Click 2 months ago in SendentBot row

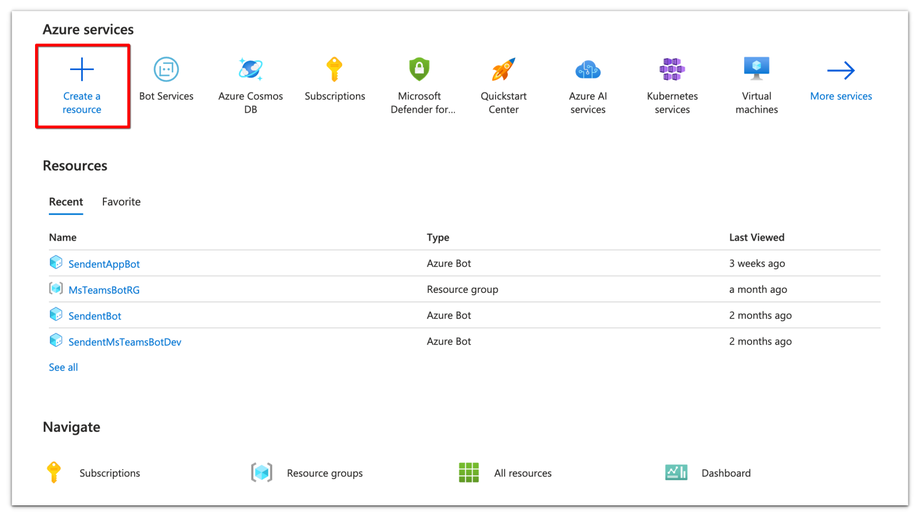(x=760, y=315)
